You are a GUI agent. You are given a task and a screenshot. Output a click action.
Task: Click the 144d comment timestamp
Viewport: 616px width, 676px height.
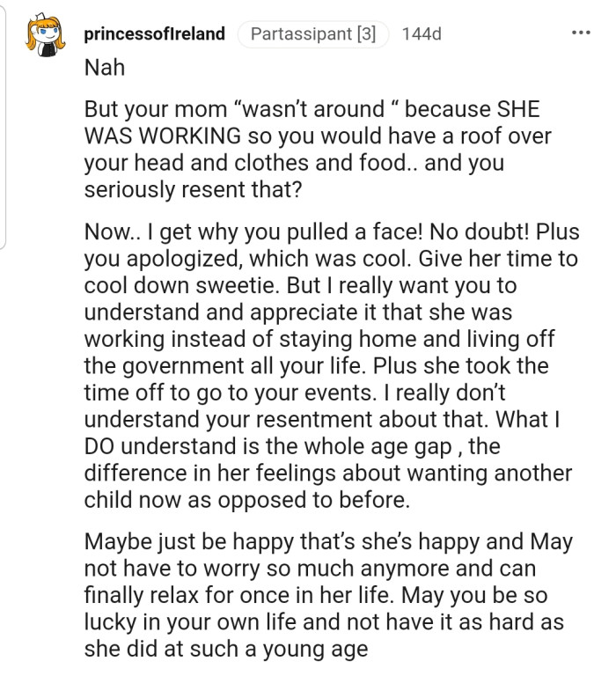pyautogui.click(x=421, y=35)
